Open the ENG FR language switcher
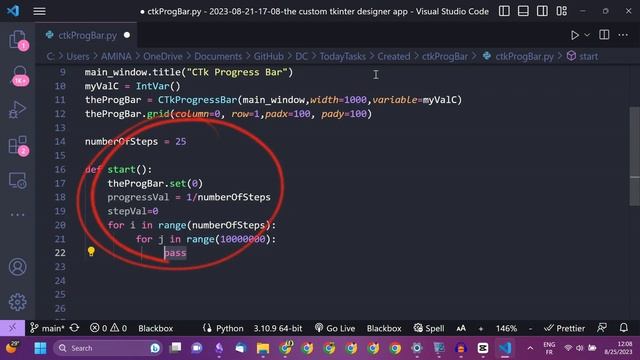 [x=549, y=348]
